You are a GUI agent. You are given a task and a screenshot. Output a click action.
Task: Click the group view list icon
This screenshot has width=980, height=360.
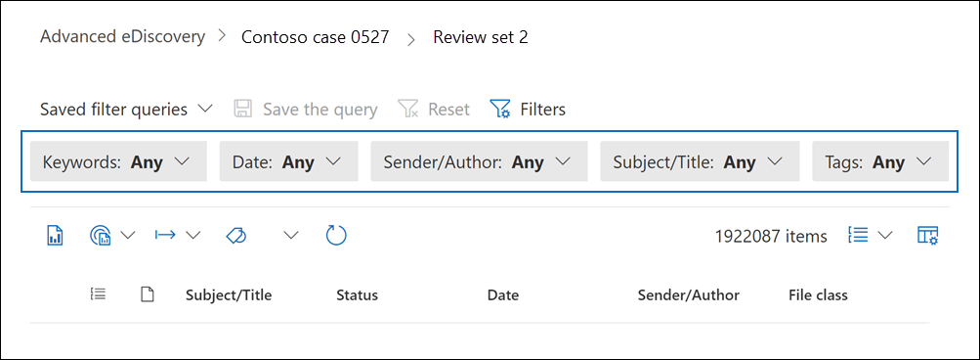click(858, 236)
